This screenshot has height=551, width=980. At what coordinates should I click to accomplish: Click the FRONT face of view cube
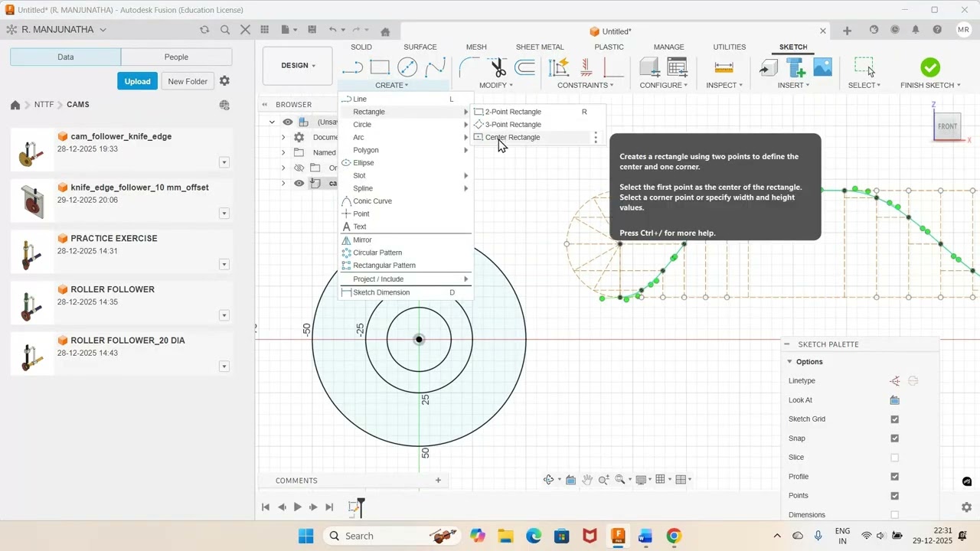[x=949, y=127]
